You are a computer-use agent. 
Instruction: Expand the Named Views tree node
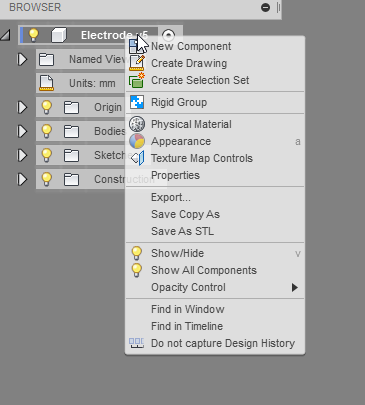pyautogui.click(x=22, y=59)
